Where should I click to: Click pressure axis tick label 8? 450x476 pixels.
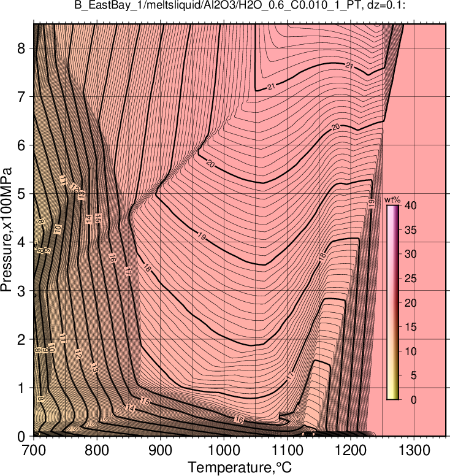[21, 48]
